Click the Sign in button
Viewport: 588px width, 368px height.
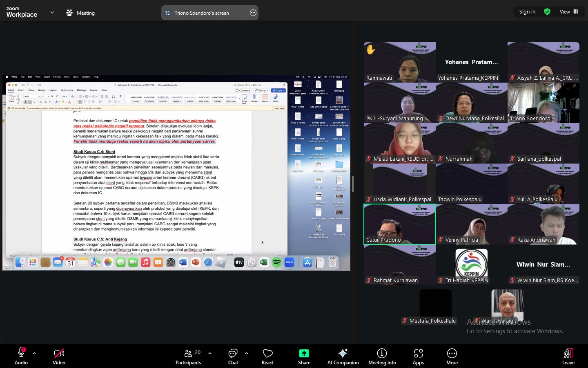point(527,12)
